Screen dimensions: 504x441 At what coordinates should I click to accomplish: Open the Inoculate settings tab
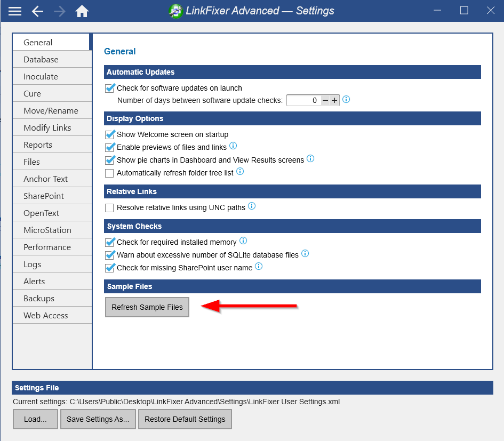coord(52,76)
